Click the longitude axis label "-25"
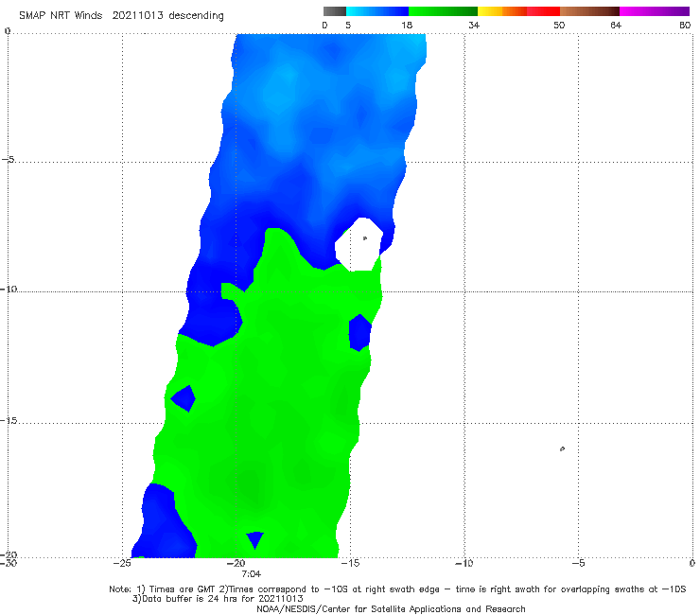700x615 pixels. click(122, 564)
